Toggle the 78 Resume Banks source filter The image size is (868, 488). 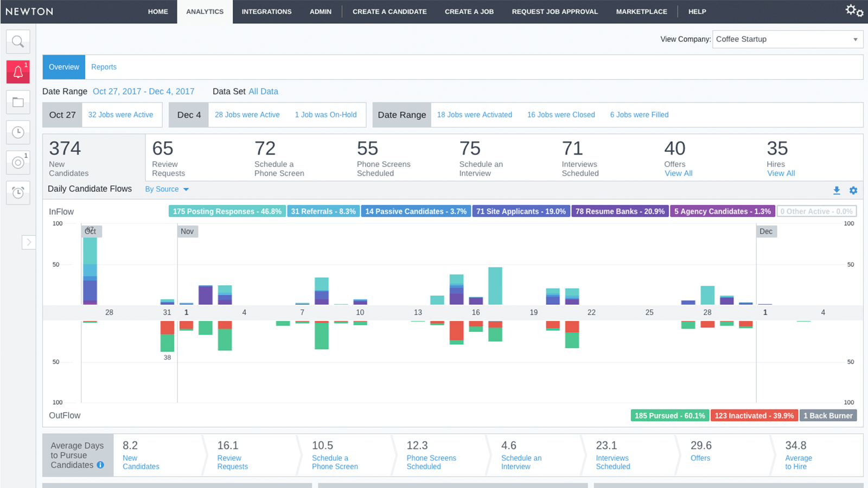pos(619,211)
